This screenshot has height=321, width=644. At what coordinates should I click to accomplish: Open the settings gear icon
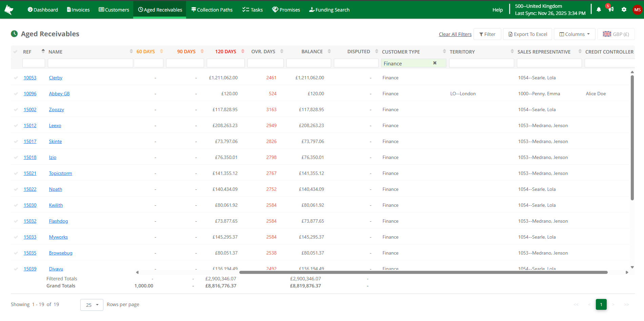click(x=624, y=9)
